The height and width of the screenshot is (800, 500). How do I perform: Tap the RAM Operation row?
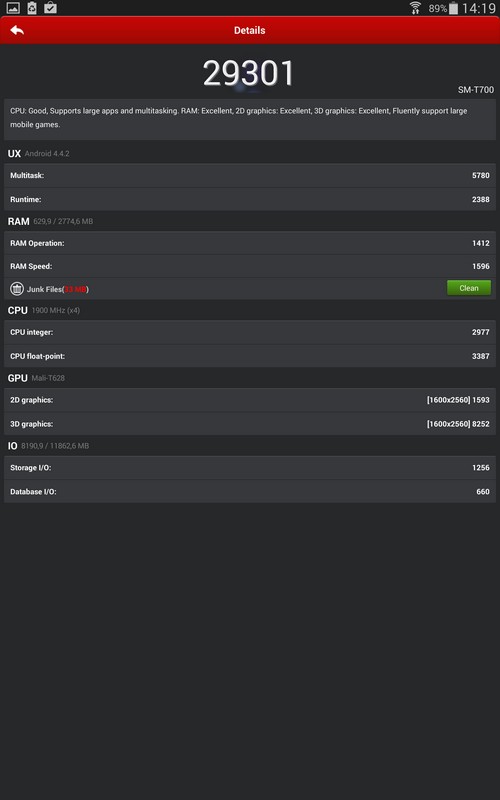[250, 243]
